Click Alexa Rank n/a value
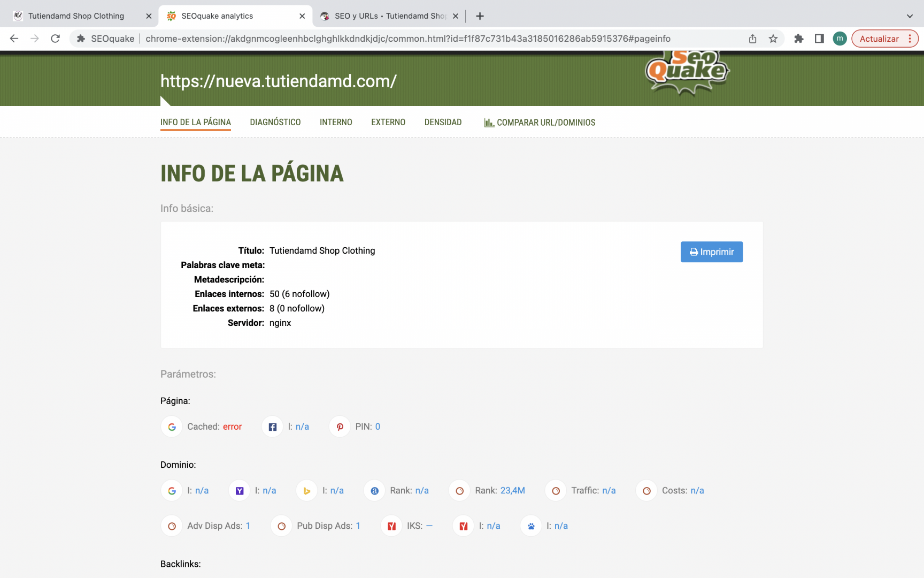Image resolution: width=924 pixels, height=578 pixels. click(x=422, y=490)
